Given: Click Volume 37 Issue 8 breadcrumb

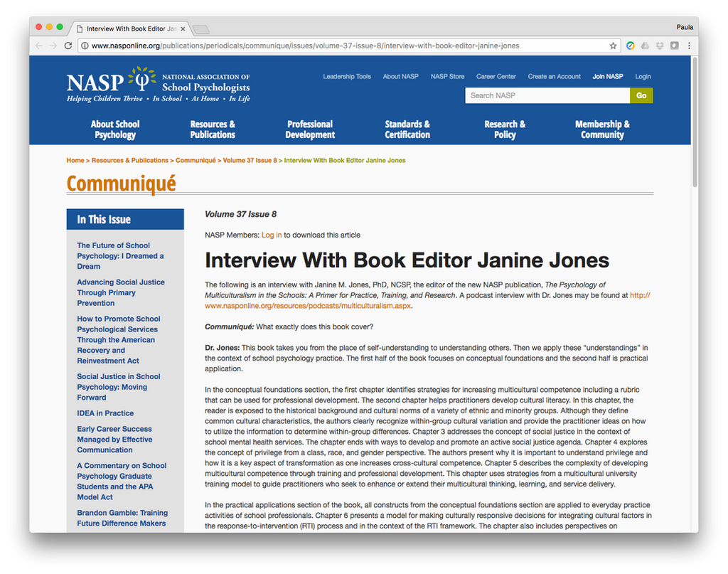Looking at the screenshot, I should 250,160.
